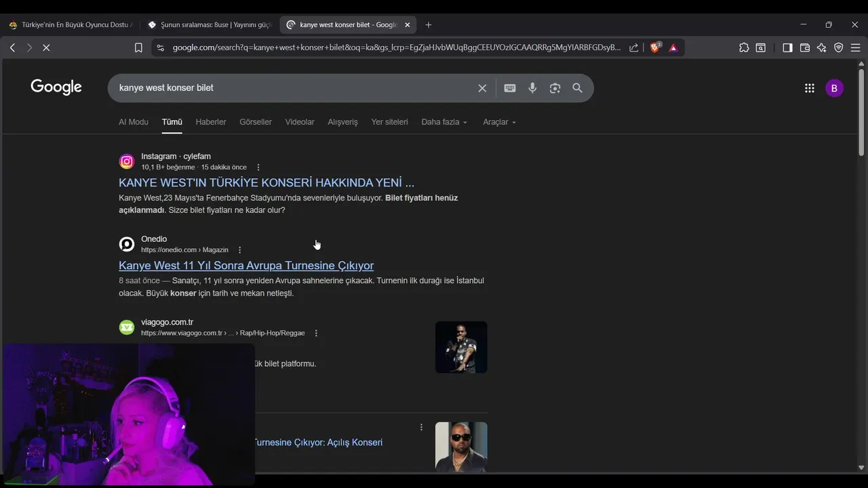Open the Açılış Konseri result link
This screenshot has height=488, width=868.
point(319,442)
